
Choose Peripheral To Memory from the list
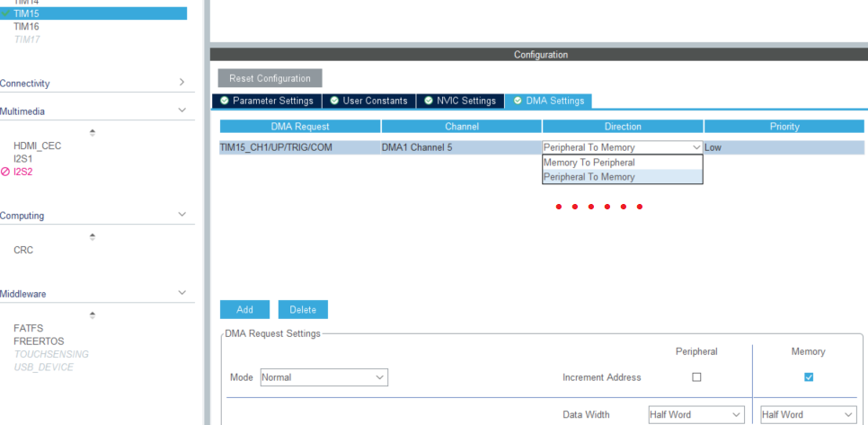click(623, 177)
